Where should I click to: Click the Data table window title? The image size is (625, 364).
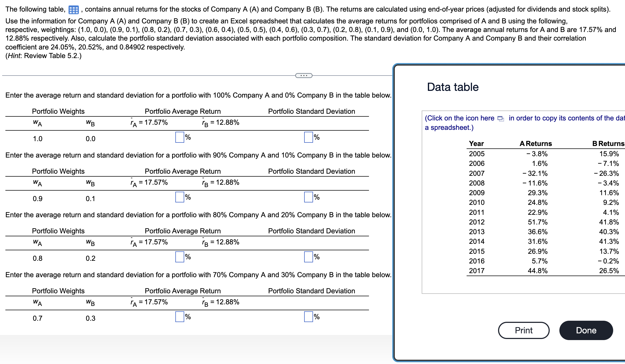click(x=453, y=87)
